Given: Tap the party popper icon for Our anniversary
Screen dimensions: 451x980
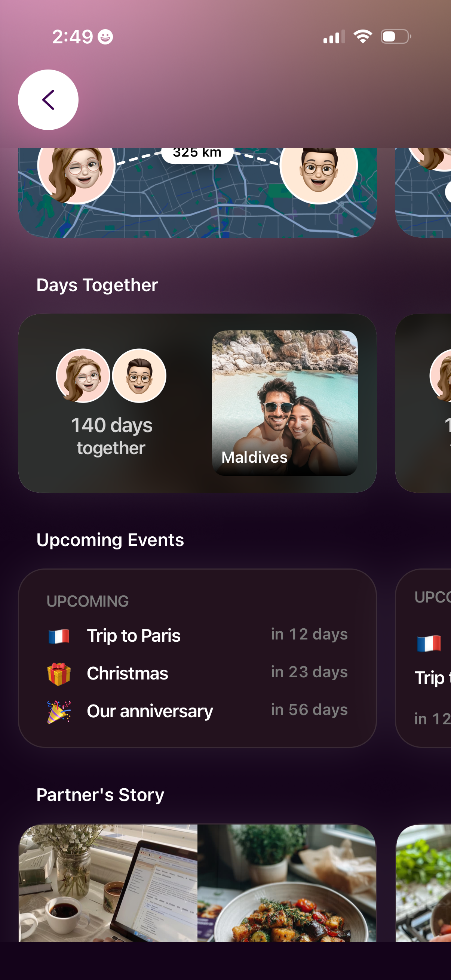Looking at the screenshot, I should (61, 710).
